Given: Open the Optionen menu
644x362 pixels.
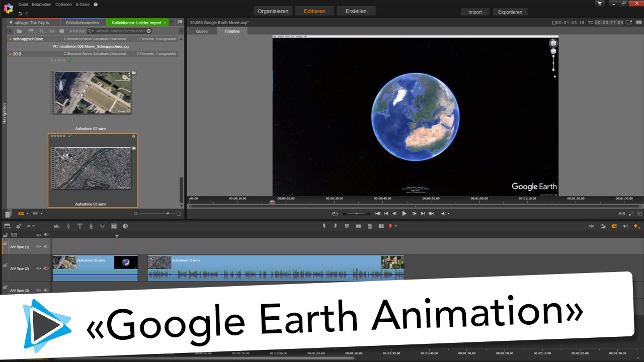Looking at the screenshot, I should (x=63, y=4).
